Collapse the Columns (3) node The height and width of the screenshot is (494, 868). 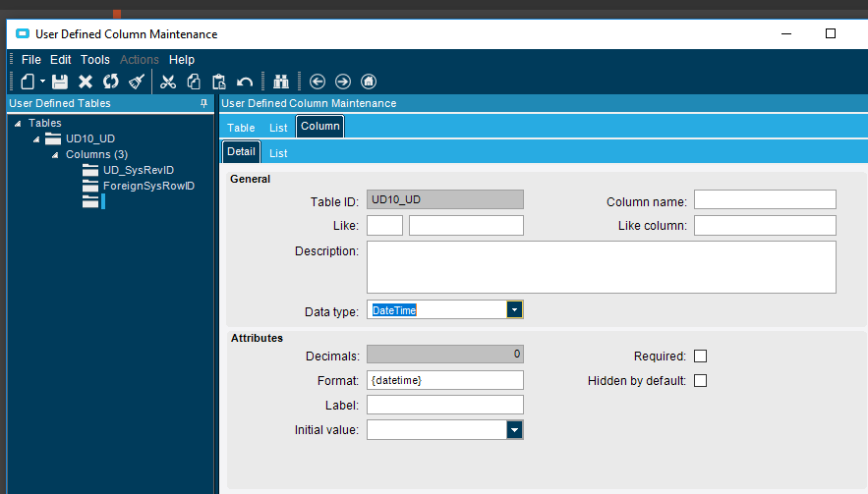click(55, 155)
